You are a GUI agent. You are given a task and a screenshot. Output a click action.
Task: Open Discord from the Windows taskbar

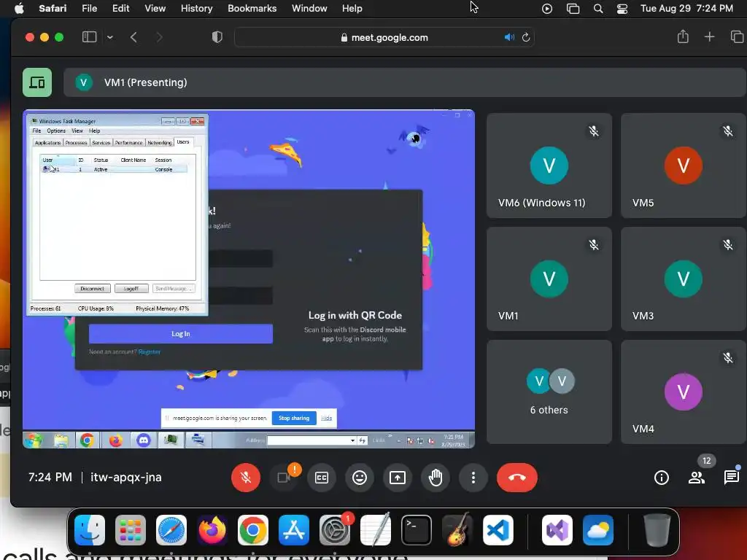click(x=144, y=440)
